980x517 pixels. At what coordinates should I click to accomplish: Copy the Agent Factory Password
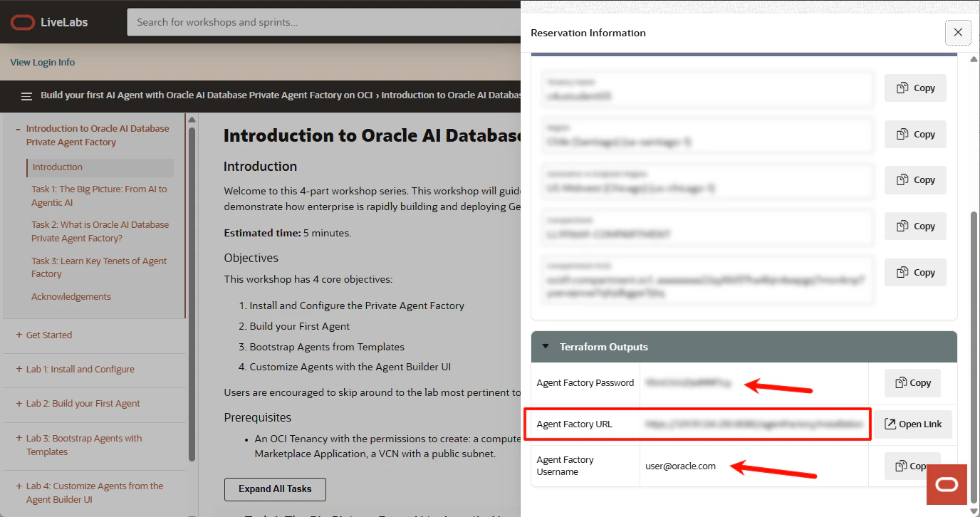(x=912, y=382)
